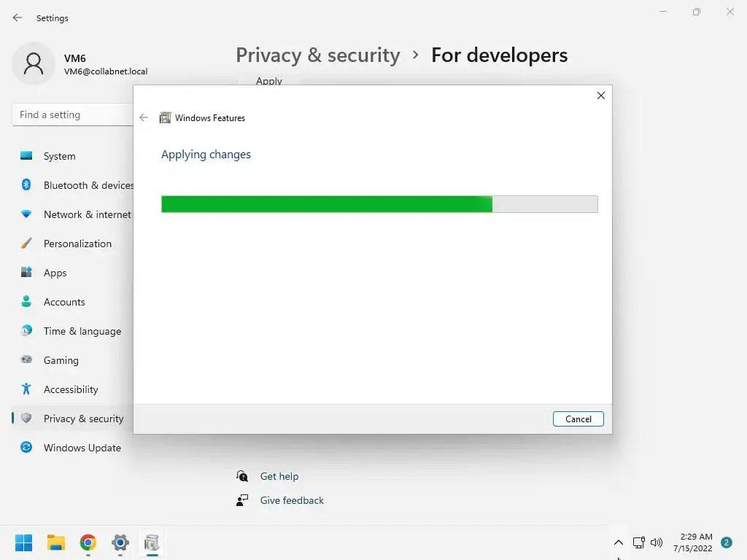747x560 pixels.
Task: Open File Explorer from the taskbar
Action: tap(55, 542)
